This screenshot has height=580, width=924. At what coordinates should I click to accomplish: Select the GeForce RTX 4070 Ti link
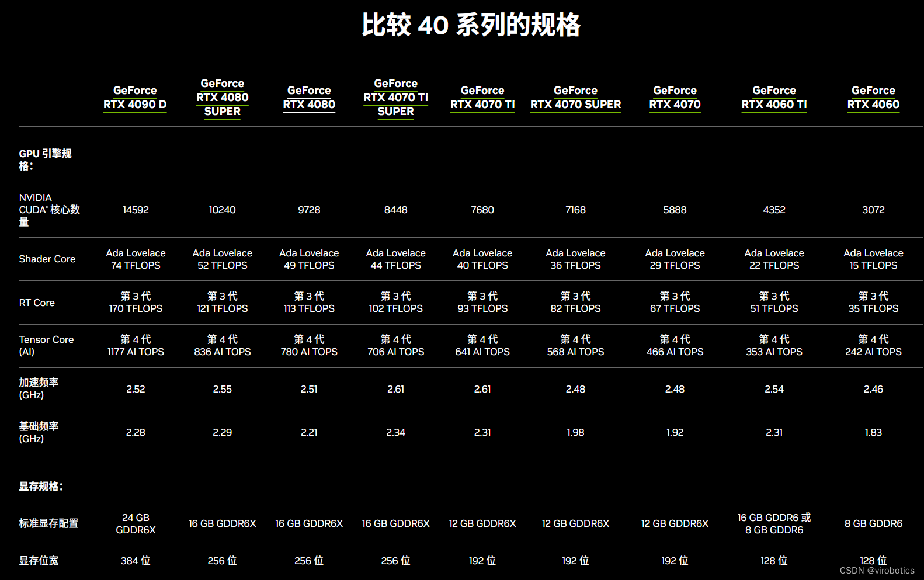click(482, 98)
